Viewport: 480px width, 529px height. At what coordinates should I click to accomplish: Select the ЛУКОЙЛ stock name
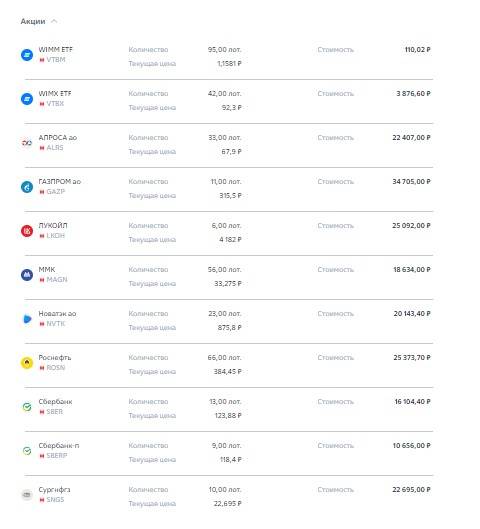[x=53, y=225]
